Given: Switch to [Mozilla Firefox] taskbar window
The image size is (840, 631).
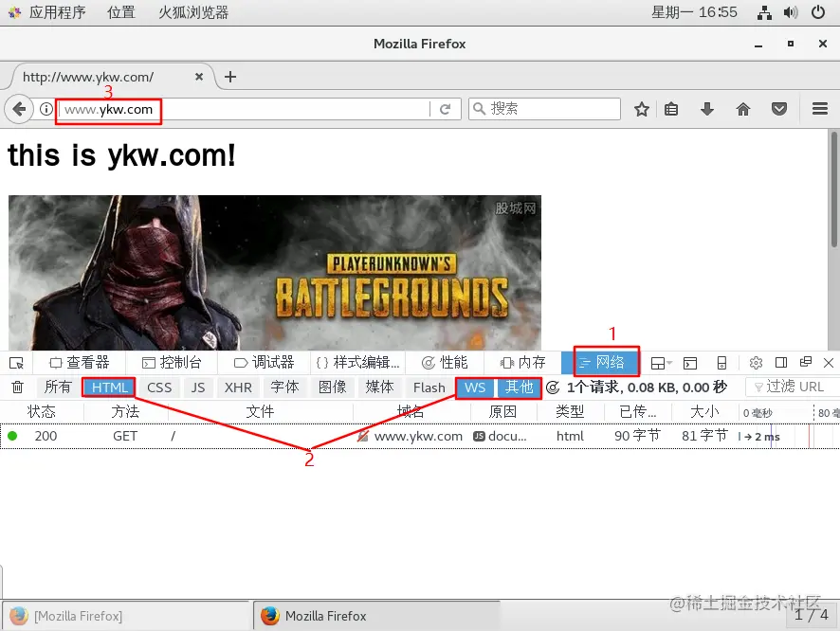Looking at the screenshot, I should point(126,616).
